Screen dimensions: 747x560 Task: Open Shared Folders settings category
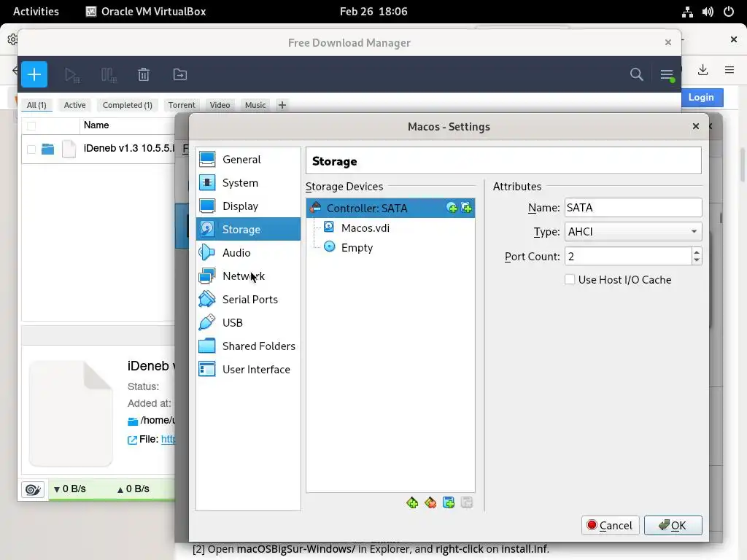click(248, 346)
